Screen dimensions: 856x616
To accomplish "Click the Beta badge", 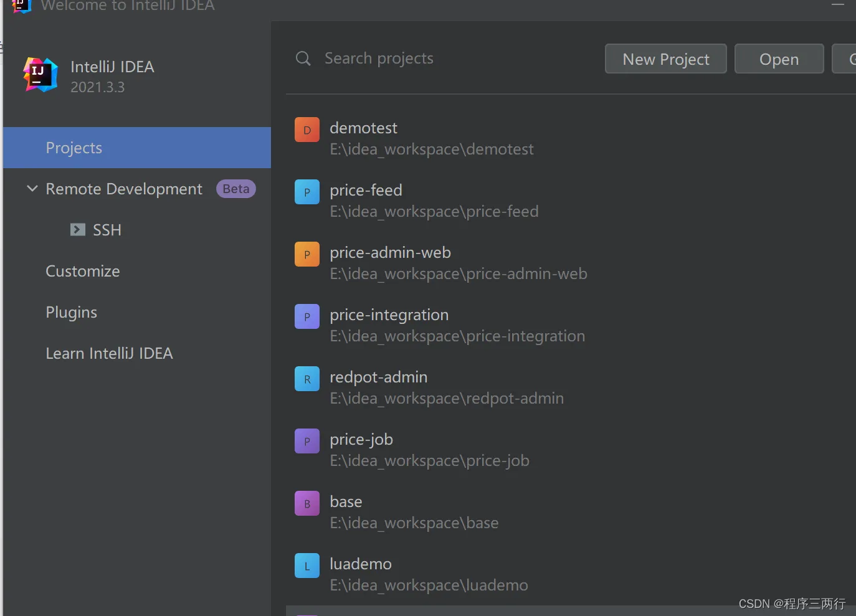I will coord(236,189).
